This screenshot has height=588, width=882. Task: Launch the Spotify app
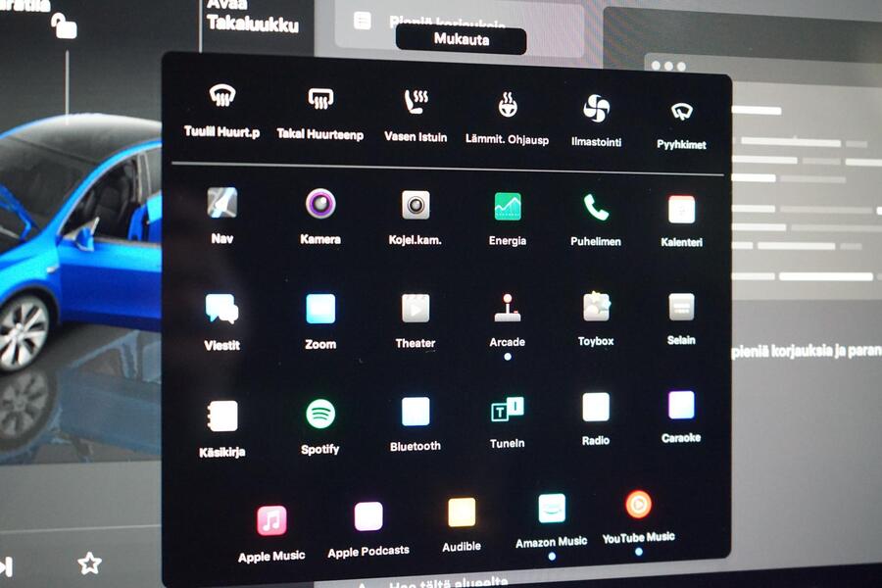click(320, 415)
